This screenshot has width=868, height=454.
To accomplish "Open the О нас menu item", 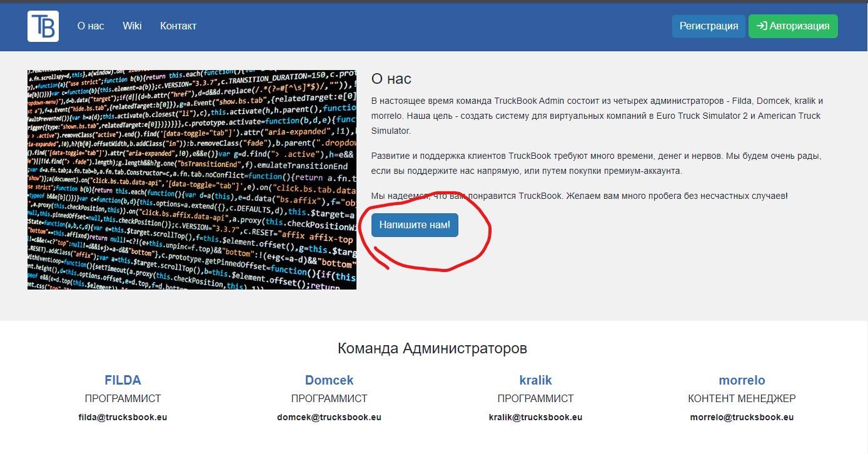I will (x=91, y=26).
